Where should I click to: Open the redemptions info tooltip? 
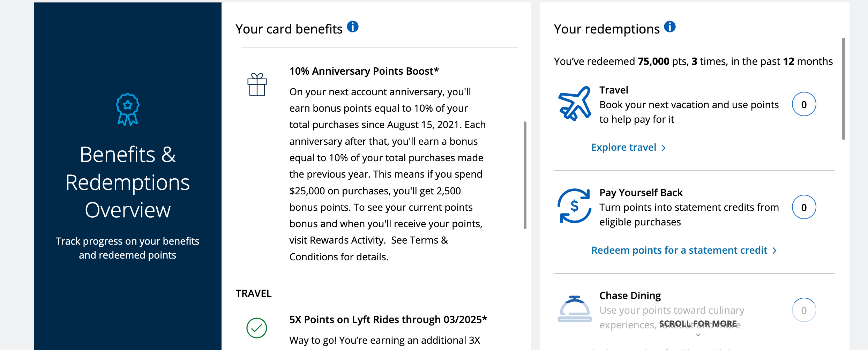click(670, 26)
